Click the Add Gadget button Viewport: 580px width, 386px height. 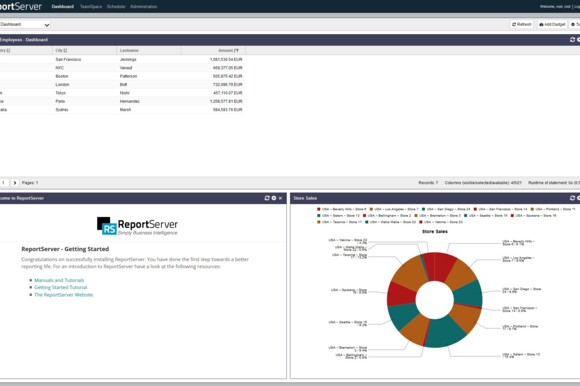point(552,24)
